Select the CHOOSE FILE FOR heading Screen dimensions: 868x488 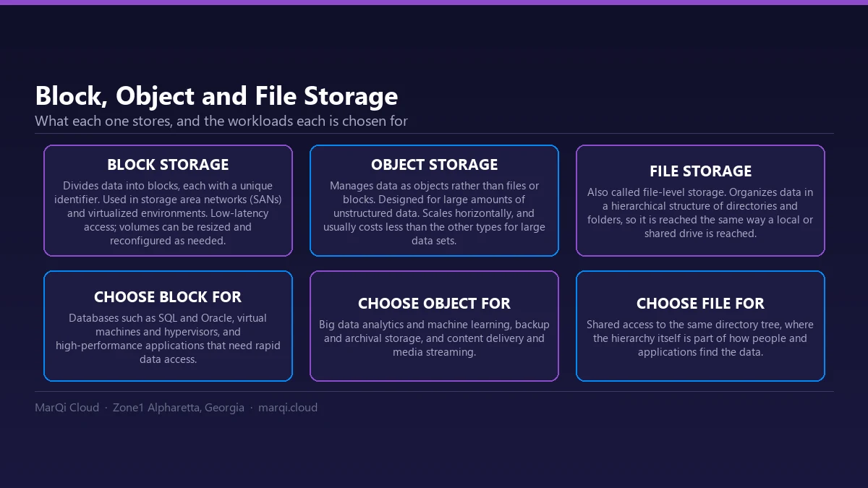pyautogui.click(x=700, y=304)
